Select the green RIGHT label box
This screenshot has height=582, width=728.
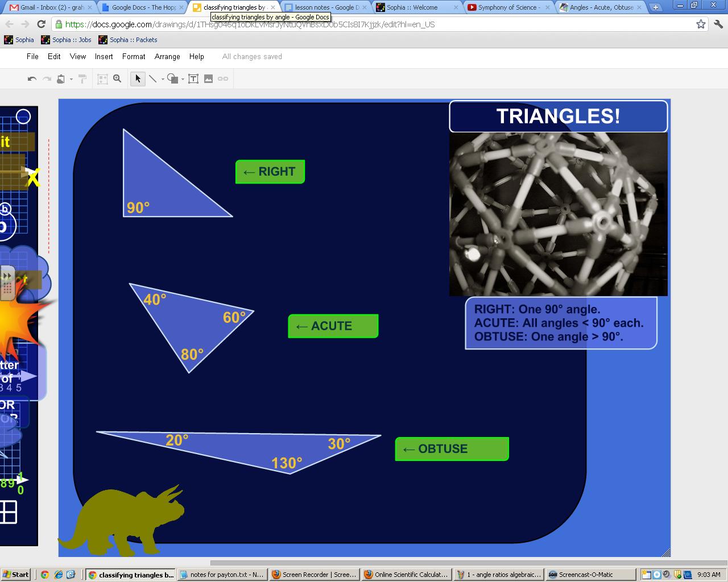270,172
